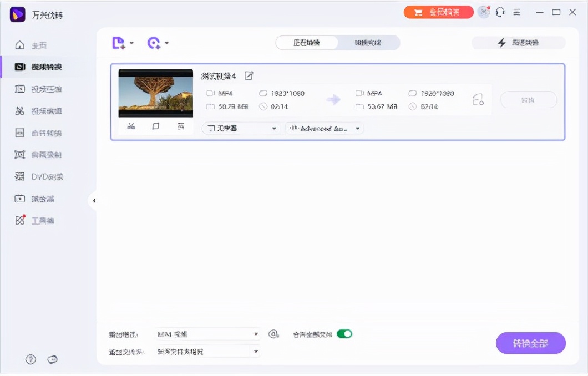588x376 pixels.
Task: Rename 测试视频4 using the pencil edit icon
Action: point(249,75)
